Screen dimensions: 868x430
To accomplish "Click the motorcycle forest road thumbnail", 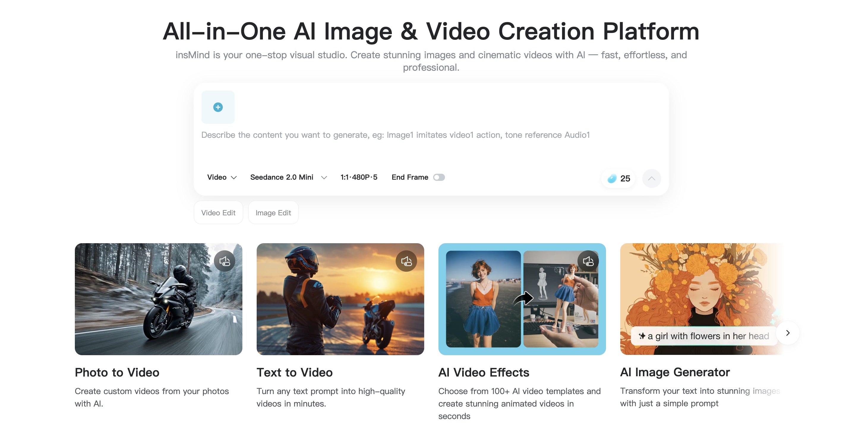I will click(x=158, y=299).
